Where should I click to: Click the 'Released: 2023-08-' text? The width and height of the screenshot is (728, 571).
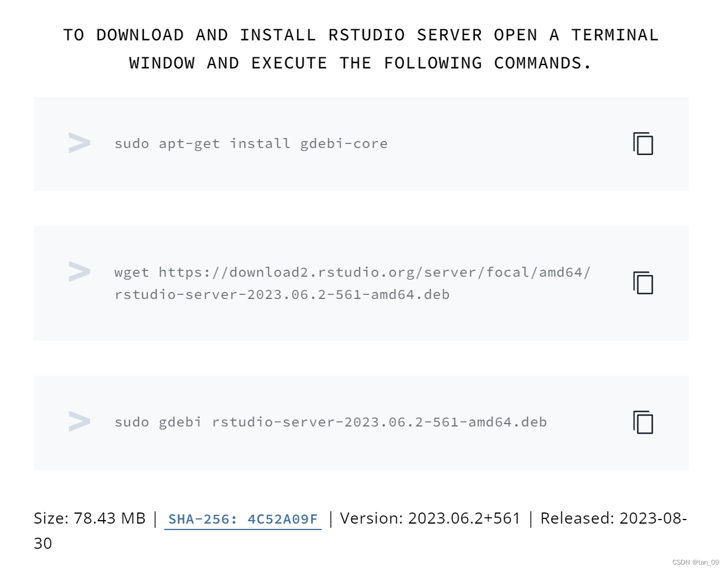point(613,518)
